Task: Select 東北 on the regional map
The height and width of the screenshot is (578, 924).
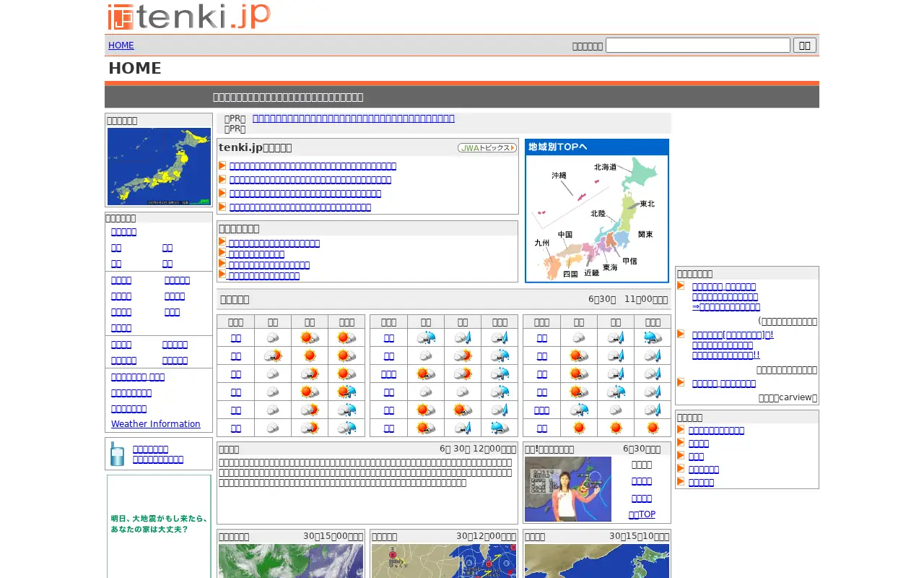Action: (x=647, y=204)
